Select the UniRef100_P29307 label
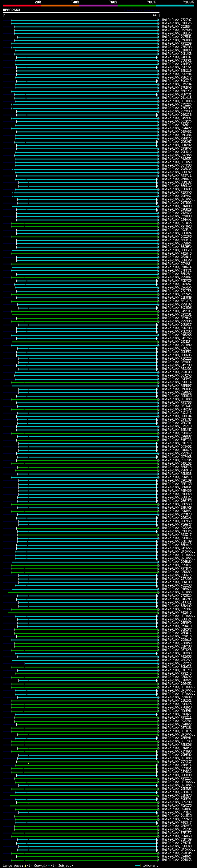This screenshot has width=197, height=868. pyautogui.click(x=176, y=609)
